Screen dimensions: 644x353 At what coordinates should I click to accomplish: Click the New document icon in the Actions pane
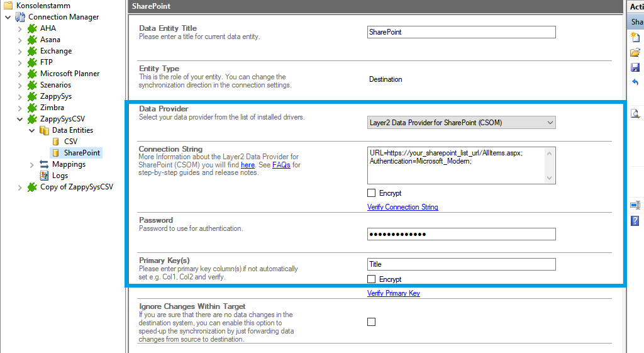tap(635, 37)
